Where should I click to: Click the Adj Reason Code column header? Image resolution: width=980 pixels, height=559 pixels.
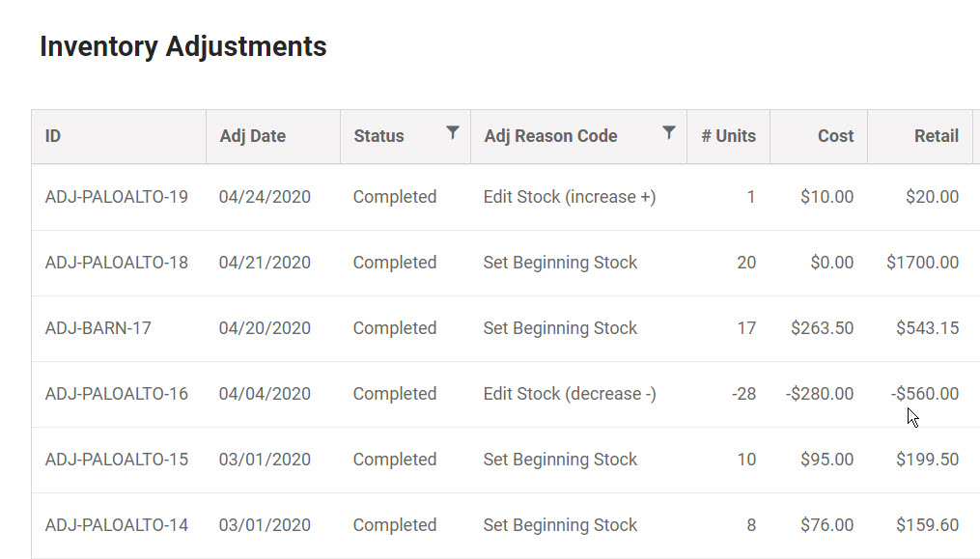click(x=550, y=136)
